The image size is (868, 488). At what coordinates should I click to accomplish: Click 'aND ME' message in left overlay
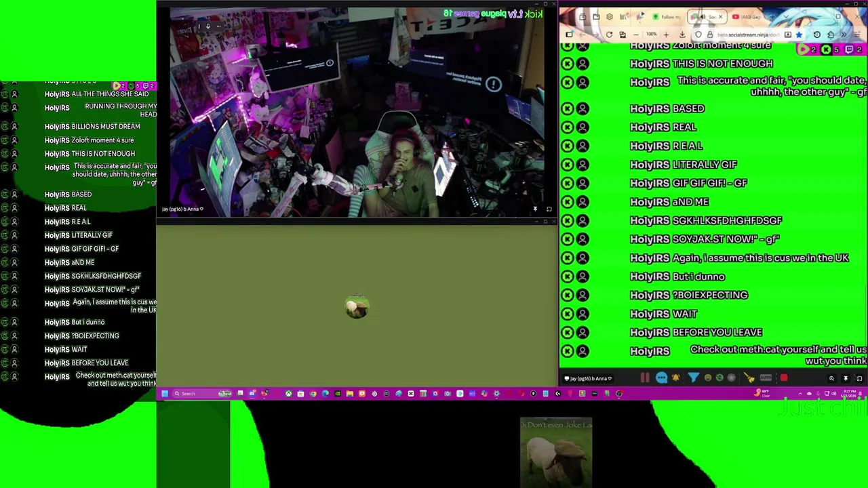click(83, 262)
